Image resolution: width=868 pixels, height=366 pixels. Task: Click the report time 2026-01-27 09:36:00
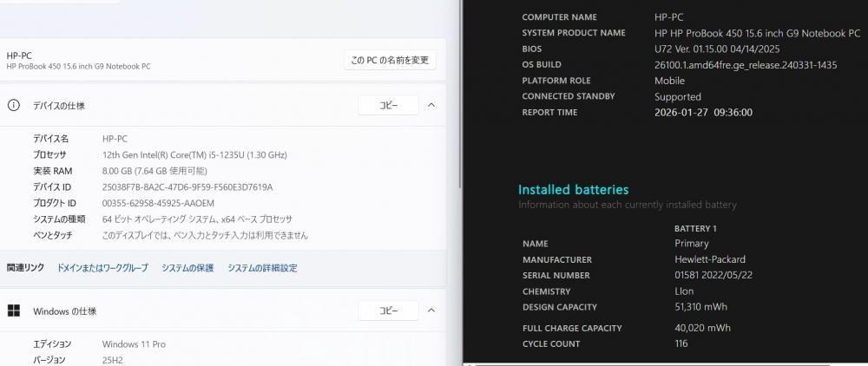(x=702, y=112)
